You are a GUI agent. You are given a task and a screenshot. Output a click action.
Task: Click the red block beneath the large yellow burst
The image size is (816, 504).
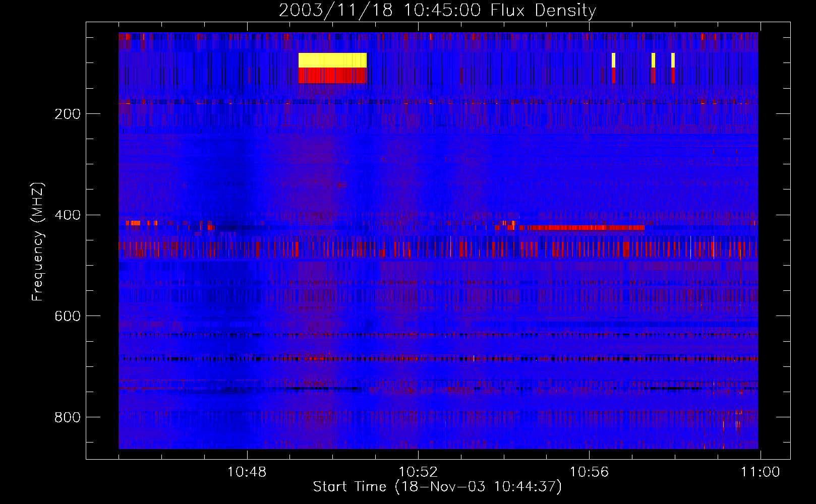[x=332, y=76]
